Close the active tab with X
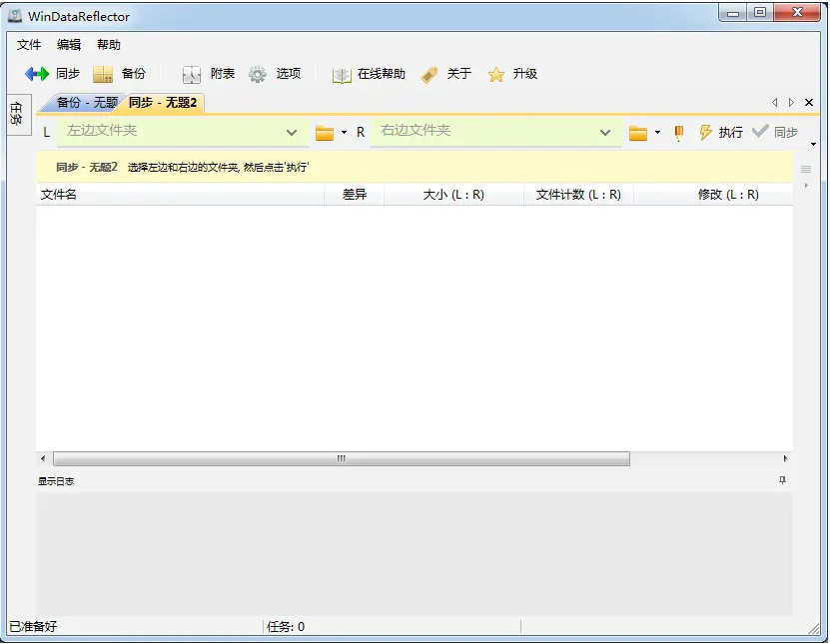Viewport: 830px width, 644px height. click(x=809, y=102)
